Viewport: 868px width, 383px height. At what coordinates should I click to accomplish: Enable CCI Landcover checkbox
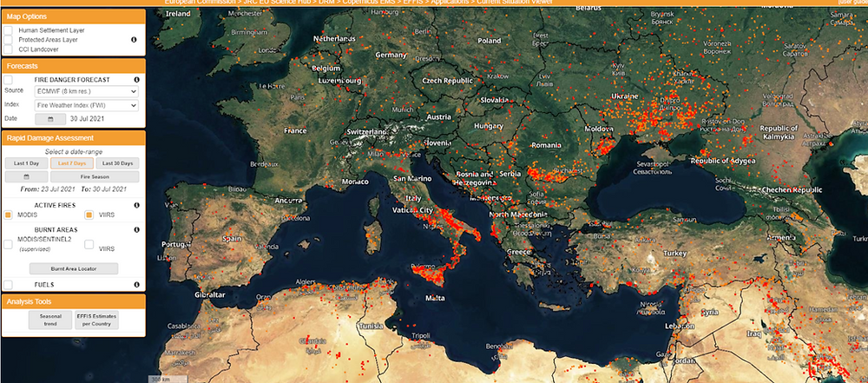[9, 50]
